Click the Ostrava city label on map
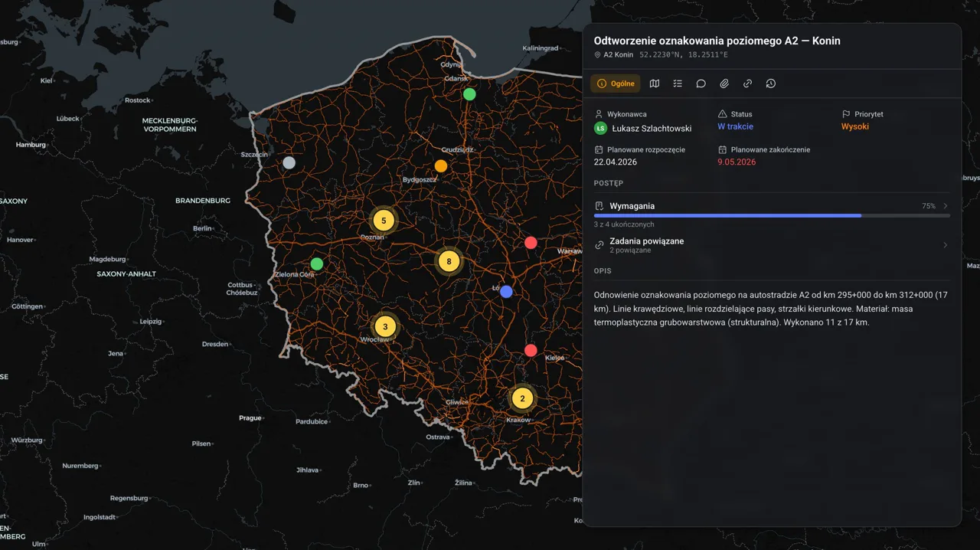The width and height of the screenshot is (980, 550). click(x=438, y=437)
